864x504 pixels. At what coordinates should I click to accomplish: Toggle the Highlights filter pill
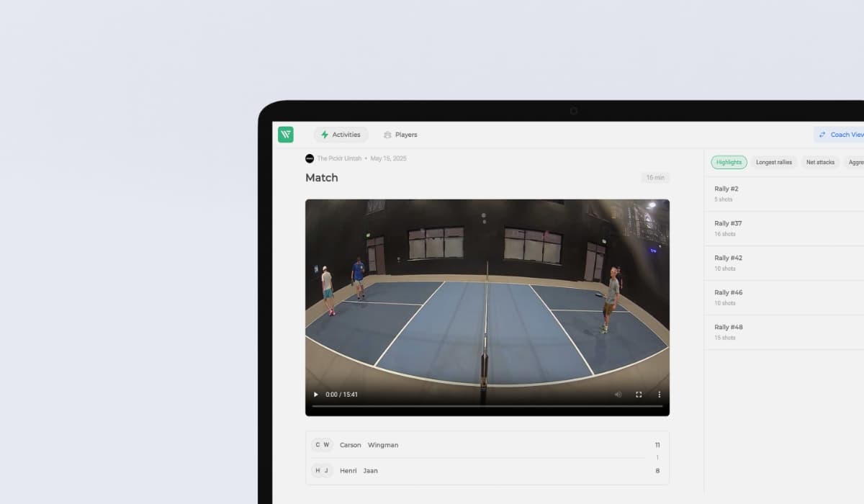pos(729,162)
